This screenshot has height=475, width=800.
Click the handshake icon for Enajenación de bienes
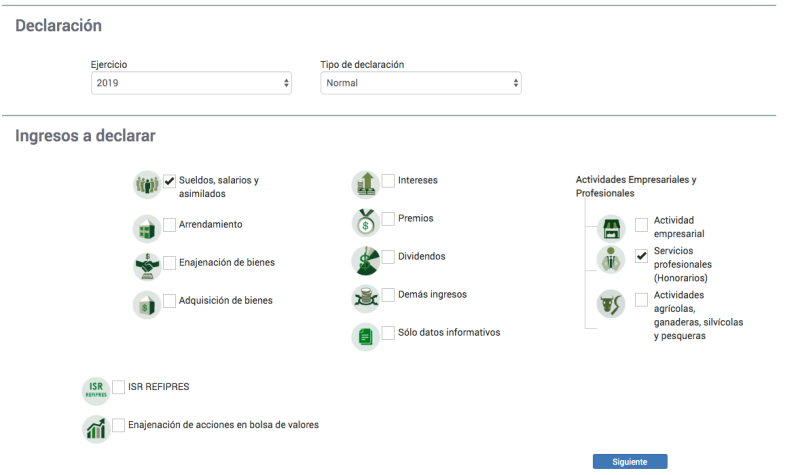tap(147, 266)
